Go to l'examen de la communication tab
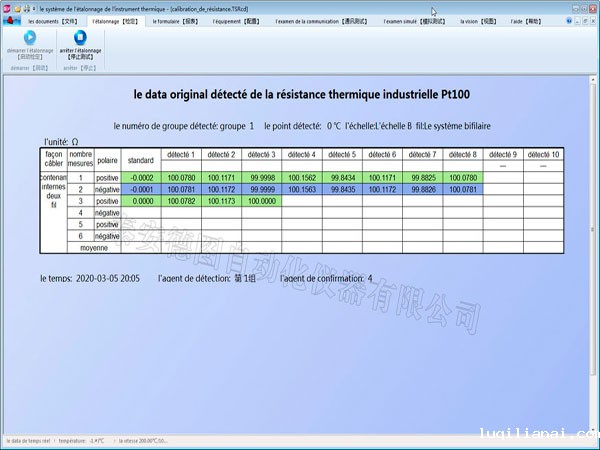The image size is (600, 450). point(321,21)
